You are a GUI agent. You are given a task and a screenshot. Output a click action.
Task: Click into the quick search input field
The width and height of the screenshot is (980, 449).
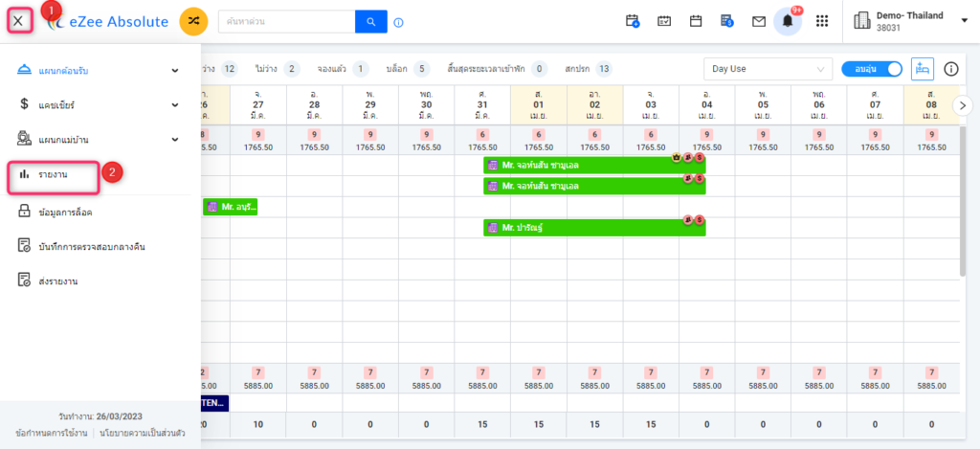coord(286,22)
